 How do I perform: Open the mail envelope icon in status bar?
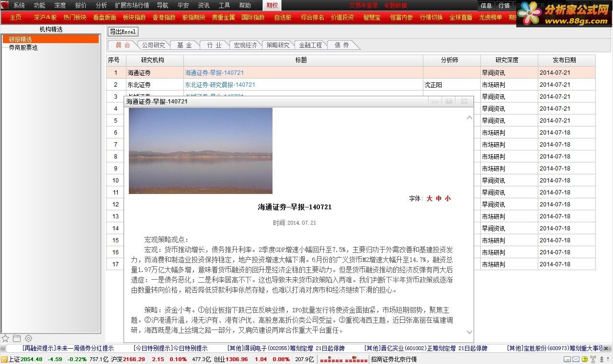pyautogui.click(x=575, y=359)
